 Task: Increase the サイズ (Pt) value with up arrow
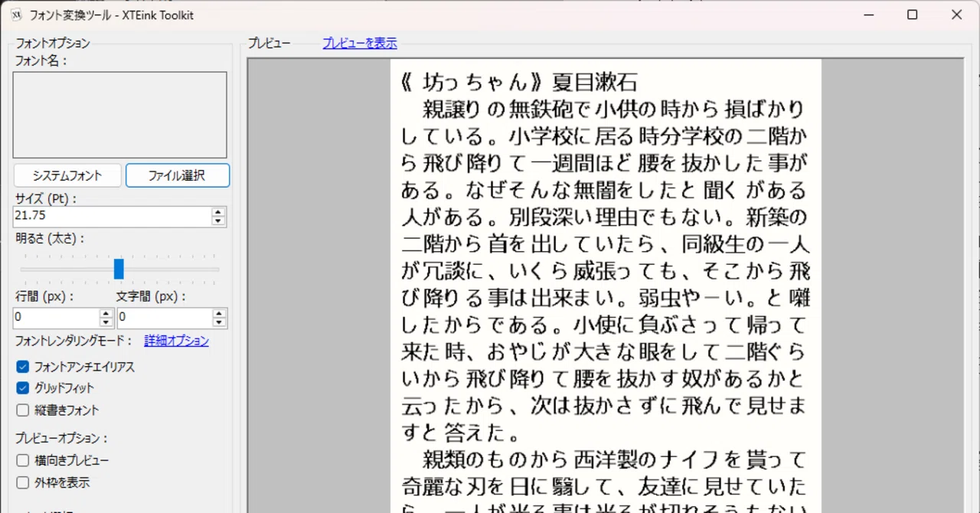tap(218, 212)
